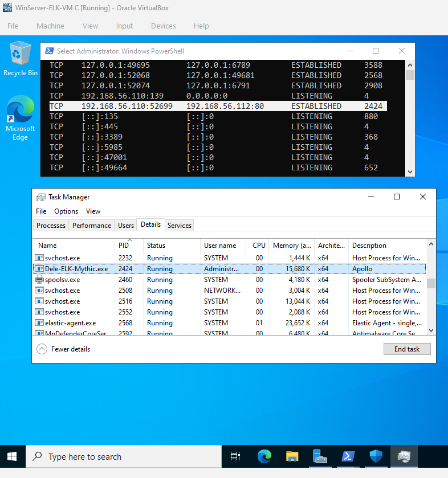Sort processes by Name column

tap(74, 246)
